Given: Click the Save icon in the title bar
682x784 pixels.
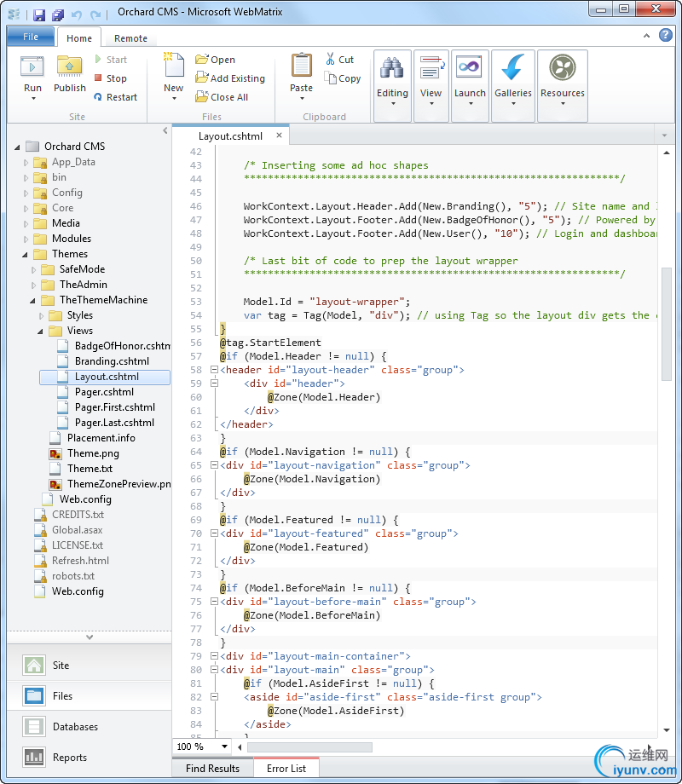Looking at the screenshot, I should (x=39, y=14).
